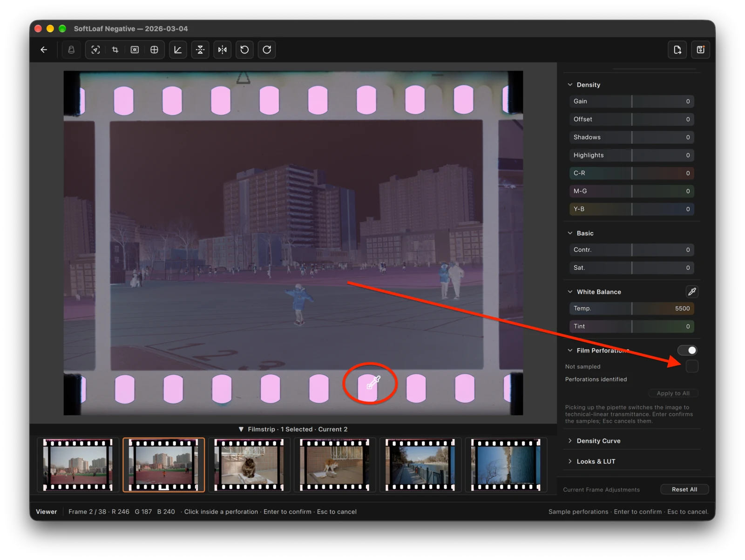Viewport: 745px width, 560px height.
Task: Adjust the Temp. slider
Action: click(631, 309)
